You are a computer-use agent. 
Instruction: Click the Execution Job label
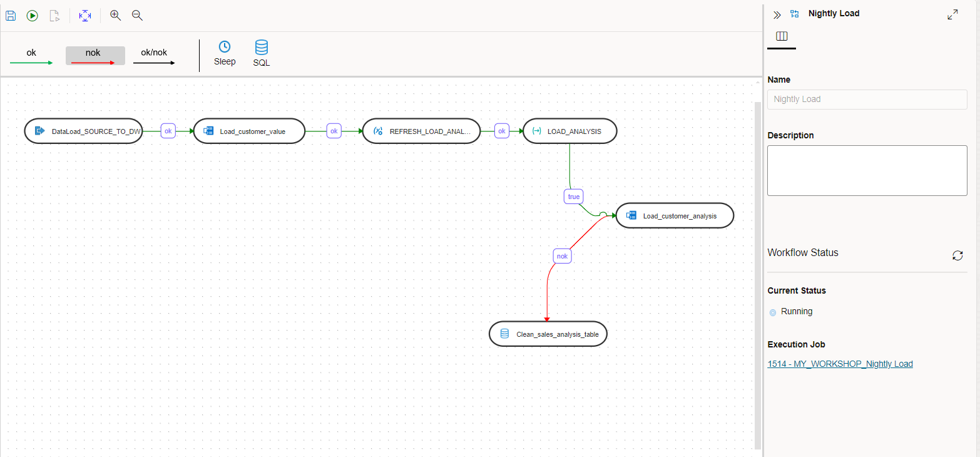pyautogui.click(x=796, y=344)
